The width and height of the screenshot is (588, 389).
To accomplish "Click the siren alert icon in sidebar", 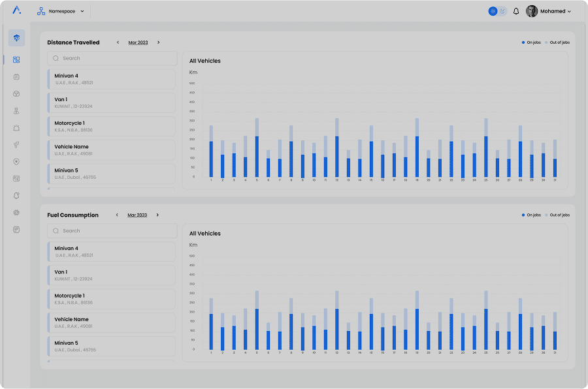I will [x=16, y=127].
